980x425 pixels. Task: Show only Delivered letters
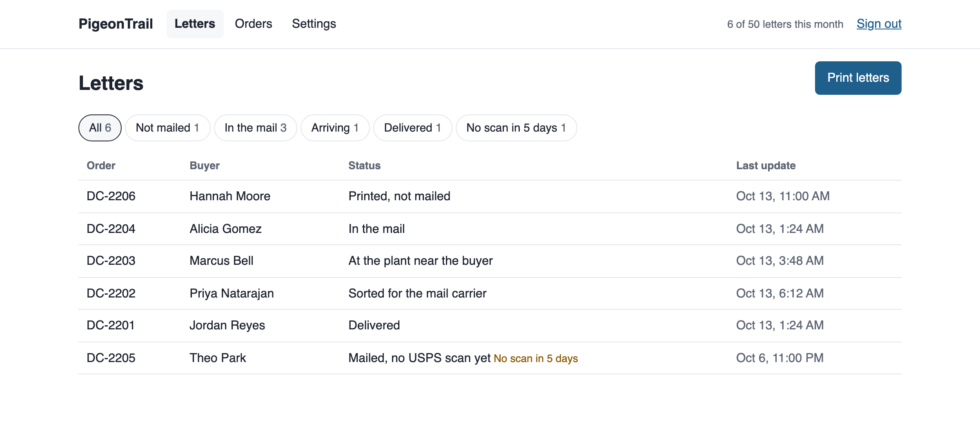412,128
